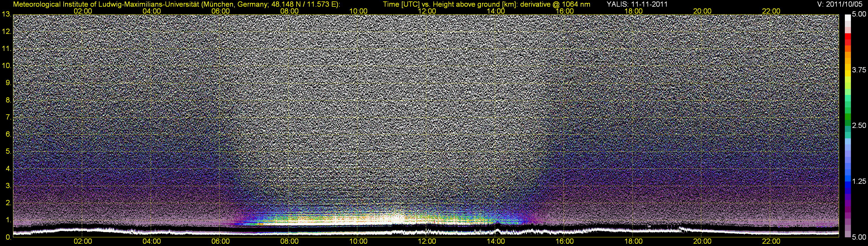Viewport: 868px width, 246px height.
Task: Click the colorbar value 1.25
Action: [x=859, y=181]
